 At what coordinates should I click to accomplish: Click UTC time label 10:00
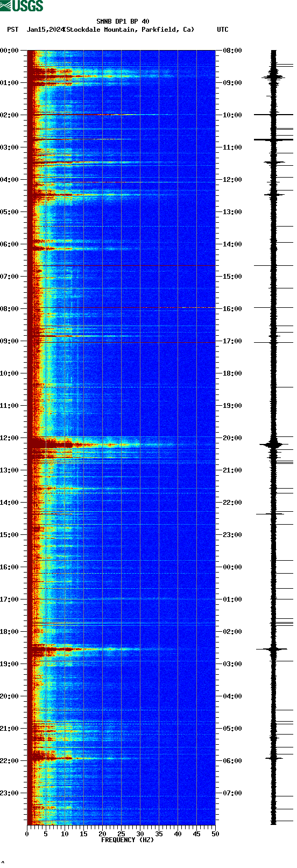click(x=232, y=115)
